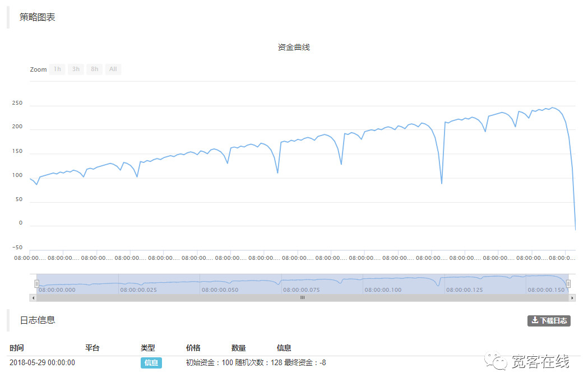This screenshot has width=588, height=387.
Task: Click the navigator right range handle
Action: [568, 284]
